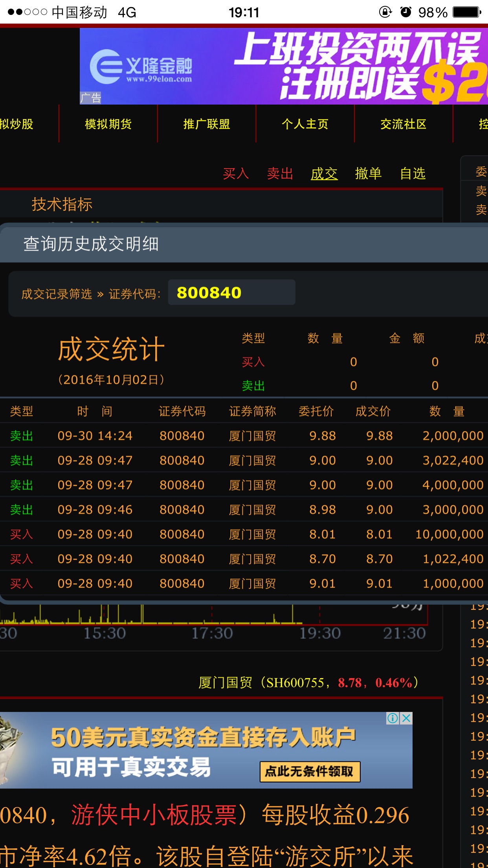This screenshot has height=868, width=488.
Task: Switch to the 买入 tab
Action: point(236,173)
